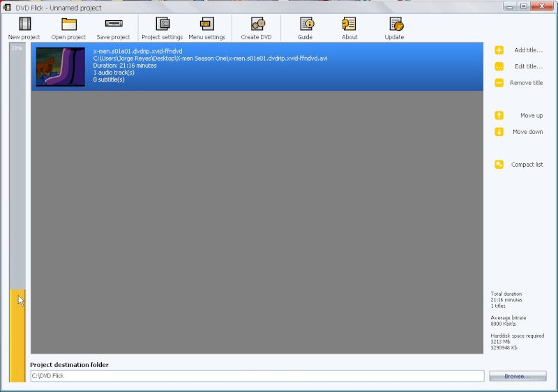558x392 pixels.
Task: Click the Save project icon
Action: (114, 24)
